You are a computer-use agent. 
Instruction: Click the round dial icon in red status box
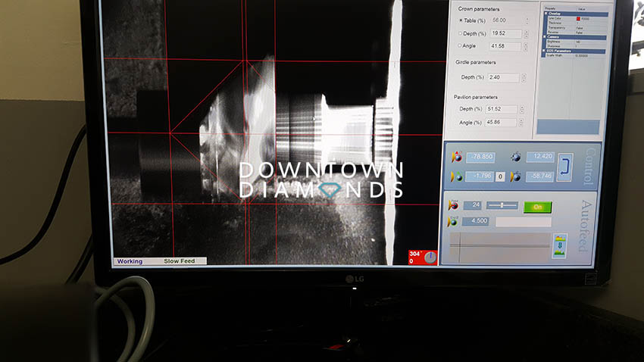[430, 257]
